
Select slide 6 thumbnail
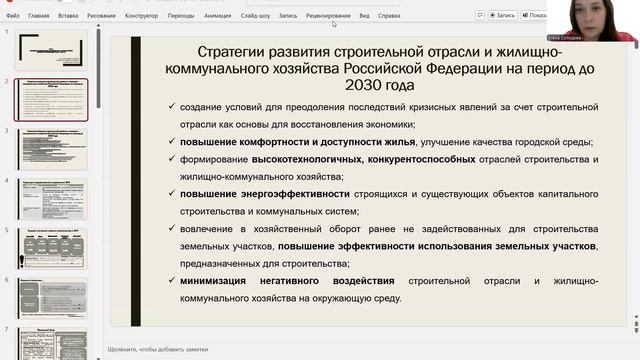coord(51,299)
